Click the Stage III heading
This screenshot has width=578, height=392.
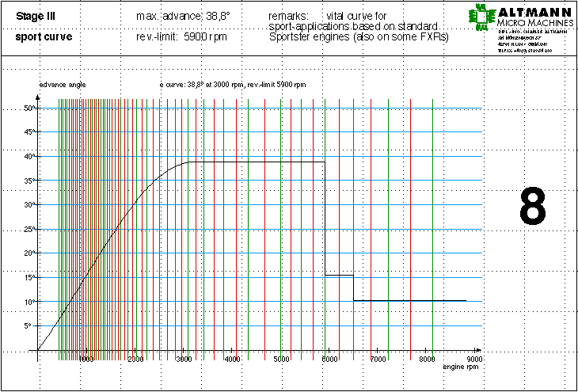36,16
